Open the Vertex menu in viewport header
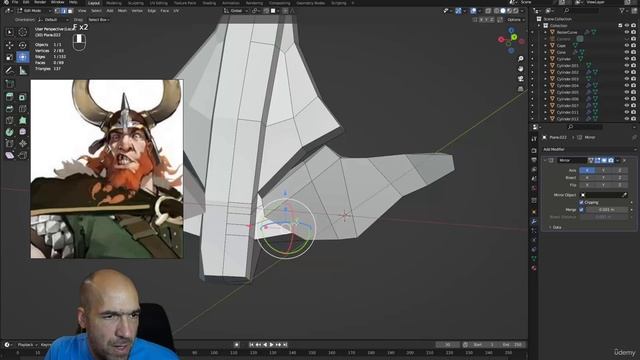 pos(137,11)
